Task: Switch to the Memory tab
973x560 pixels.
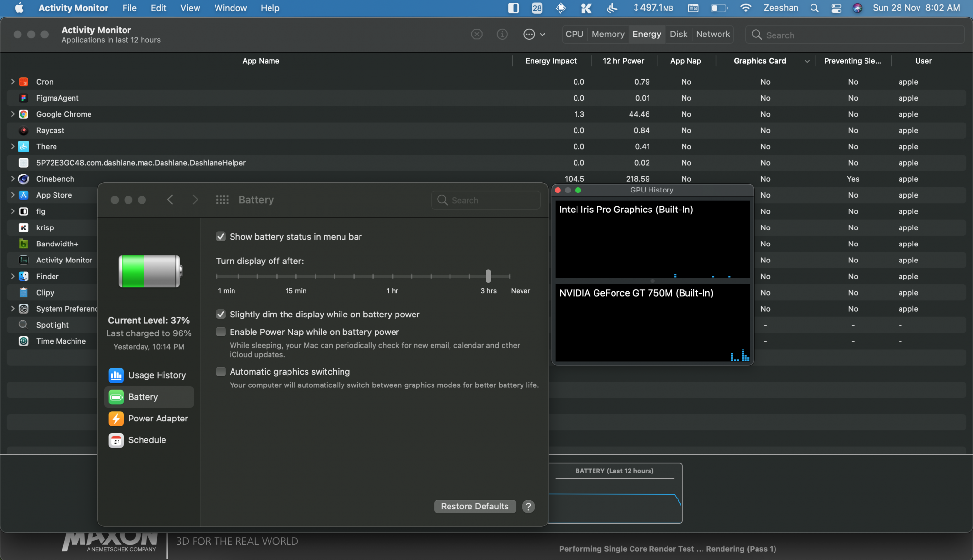Action: coord(608,35)
